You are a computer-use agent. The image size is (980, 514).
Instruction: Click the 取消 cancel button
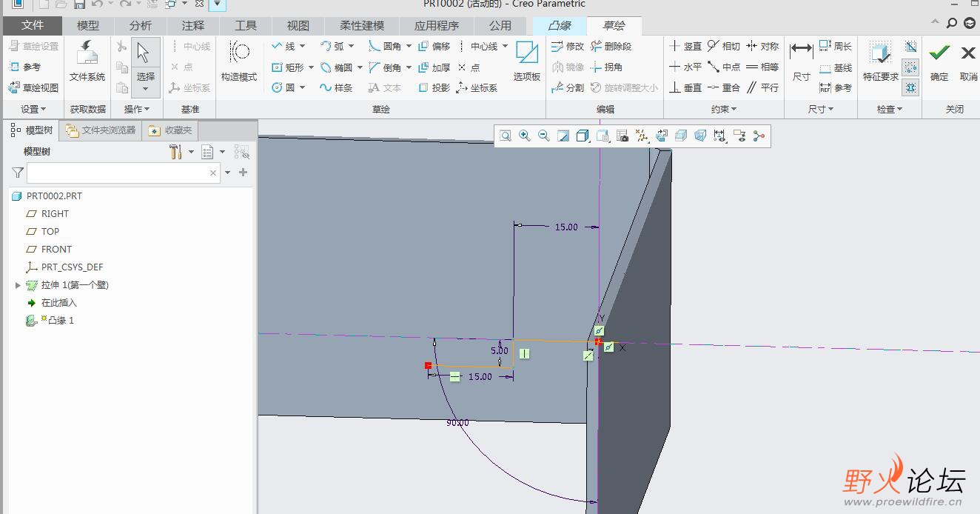pyautogui.click(x=968, y=61)
